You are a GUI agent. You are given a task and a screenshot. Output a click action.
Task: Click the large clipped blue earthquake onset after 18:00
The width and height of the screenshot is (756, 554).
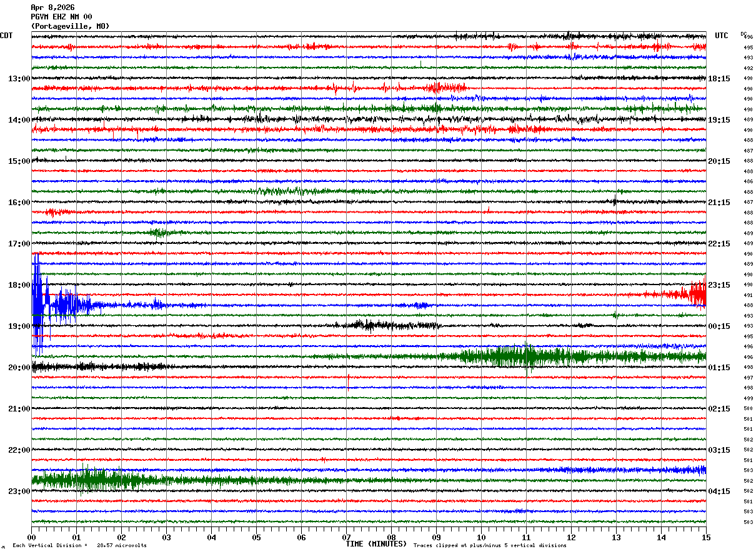(38, 305)
